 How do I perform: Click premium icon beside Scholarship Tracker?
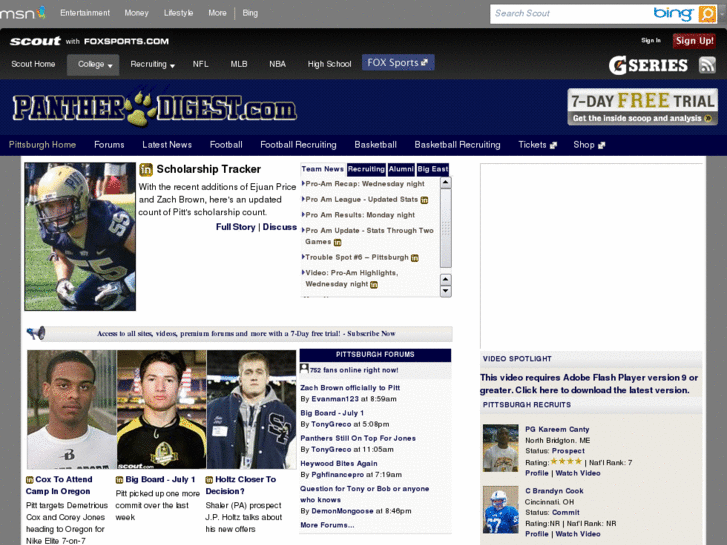click(146, 170)
